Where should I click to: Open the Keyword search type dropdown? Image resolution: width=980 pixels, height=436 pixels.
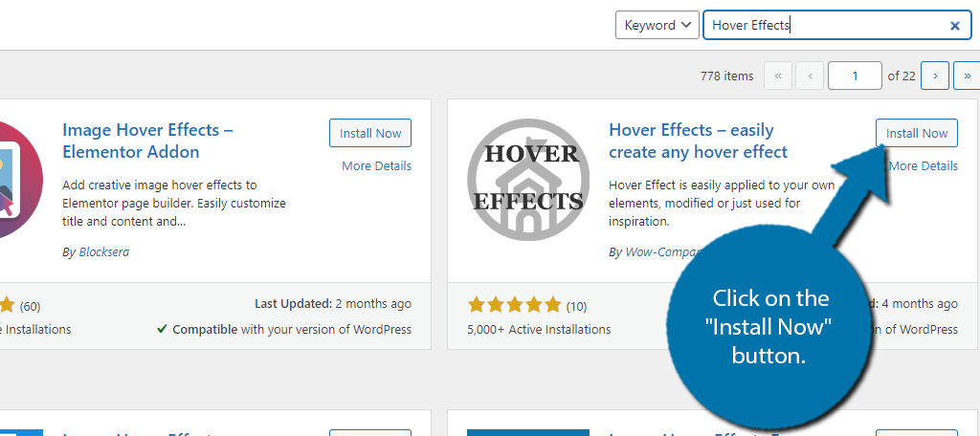pyautogui.click(x=657, y=25)
